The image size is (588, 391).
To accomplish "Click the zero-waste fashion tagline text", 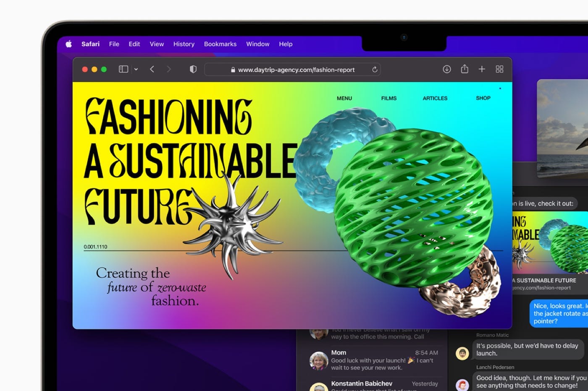I will coord(151,287).
